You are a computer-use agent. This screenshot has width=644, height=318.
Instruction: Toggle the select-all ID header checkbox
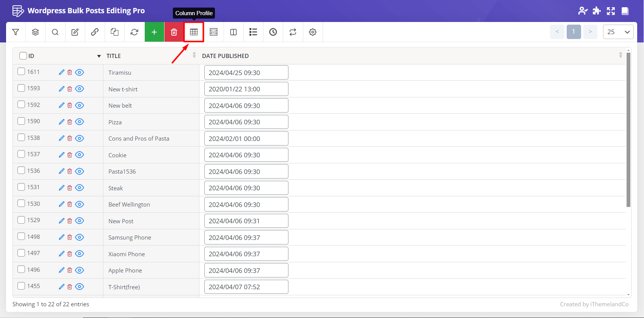point(23,56)
